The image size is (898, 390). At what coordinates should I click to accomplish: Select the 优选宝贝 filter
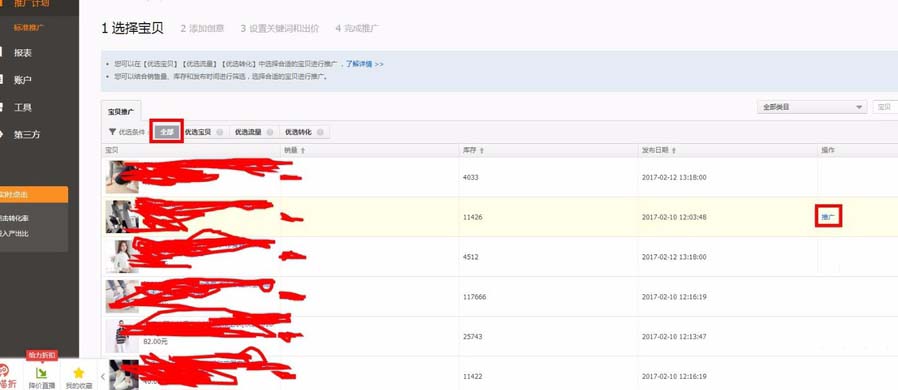[x=198, y=132]
